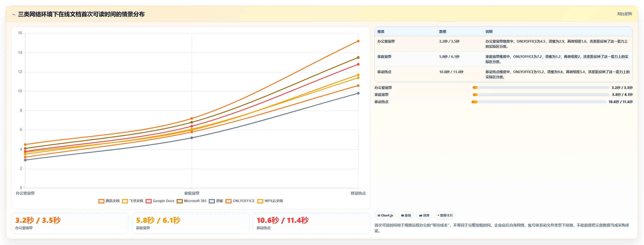Select ONLYOFFICE's 7.2 point at 家庭宽带
This screenshot has width=644, height=245.
coord(192,119)
